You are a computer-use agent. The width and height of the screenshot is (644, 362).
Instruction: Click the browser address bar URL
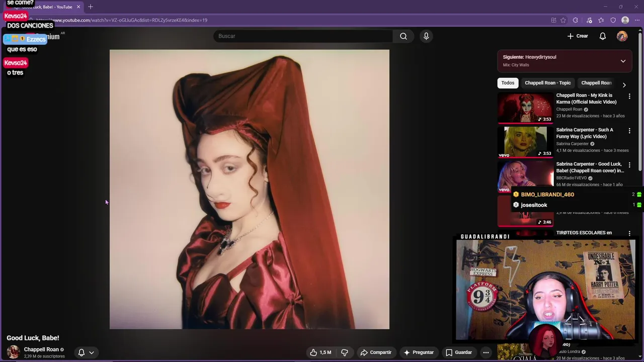tap(122, 20)
